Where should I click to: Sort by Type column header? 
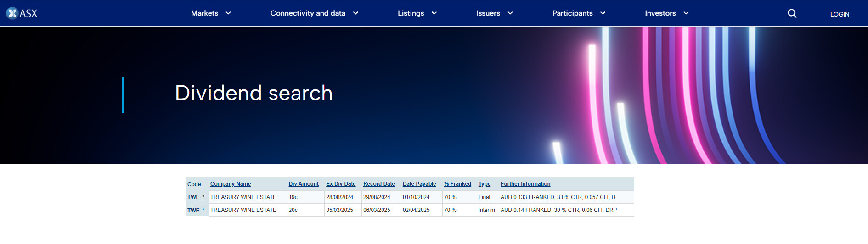[x=485, y=184]
